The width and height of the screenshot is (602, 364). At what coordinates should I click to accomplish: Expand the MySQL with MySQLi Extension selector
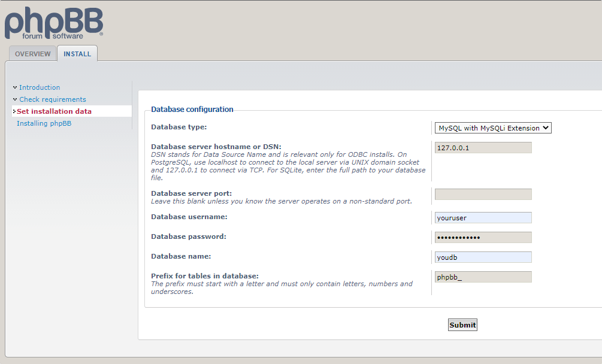pos(492,128)
